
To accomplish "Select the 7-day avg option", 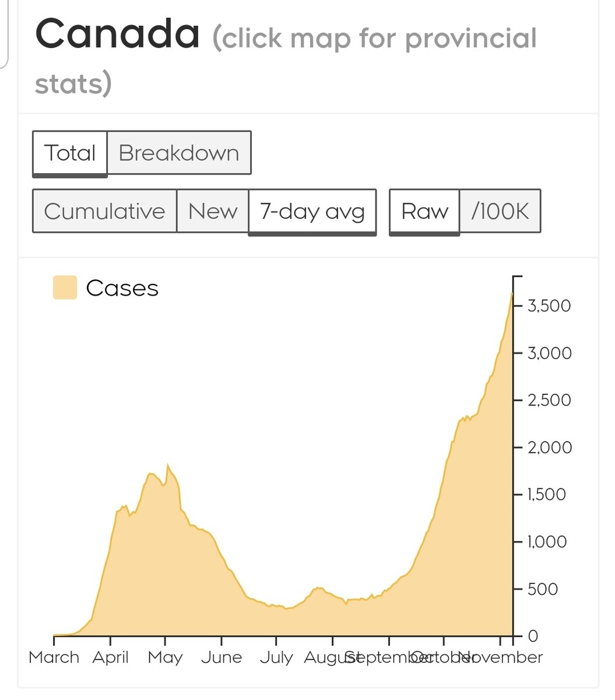I will (312, 211).
